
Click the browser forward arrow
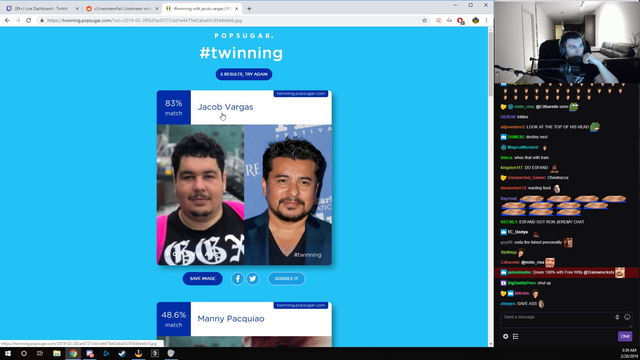click(x=18, y=20)
